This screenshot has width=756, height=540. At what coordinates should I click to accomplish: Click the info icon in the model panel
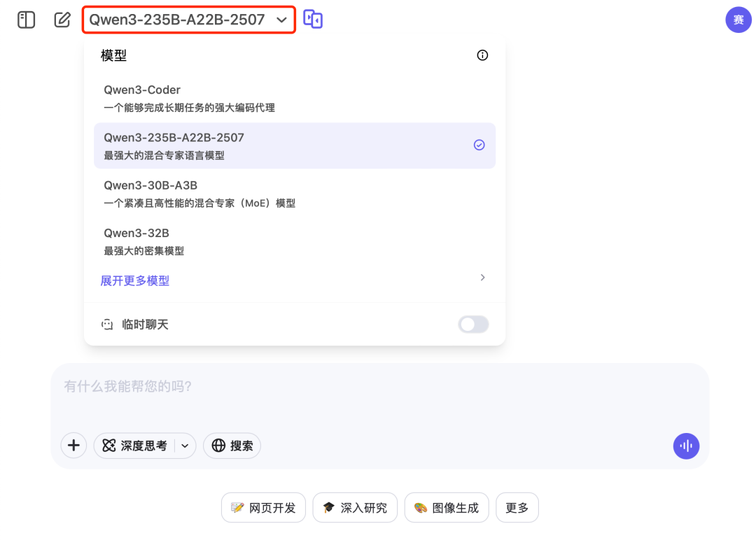482,55
